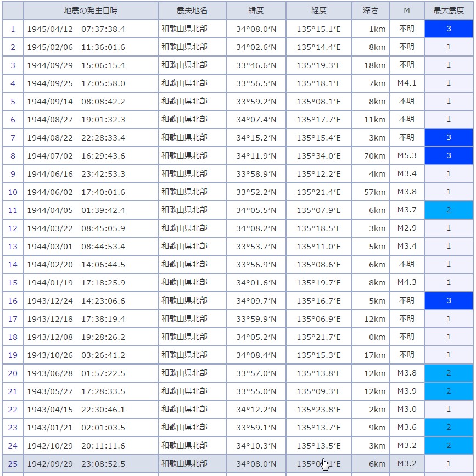Click the 緯度 column header
The image size is (476, 476).
point(256,10)
